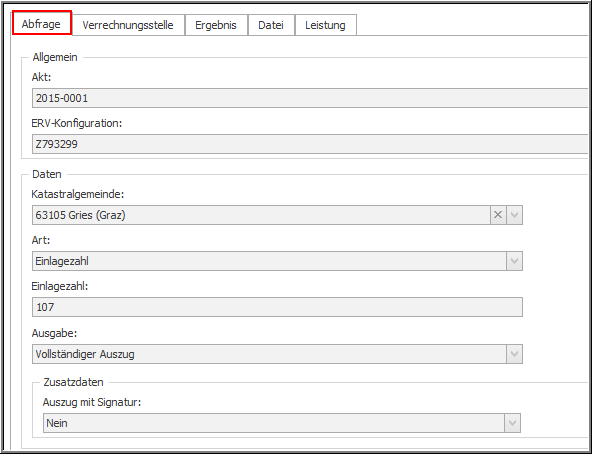This screenshot has height=454, width=592.
Task: Expand the Ausgabe dropdown arrow
Action: click(514, 354)
